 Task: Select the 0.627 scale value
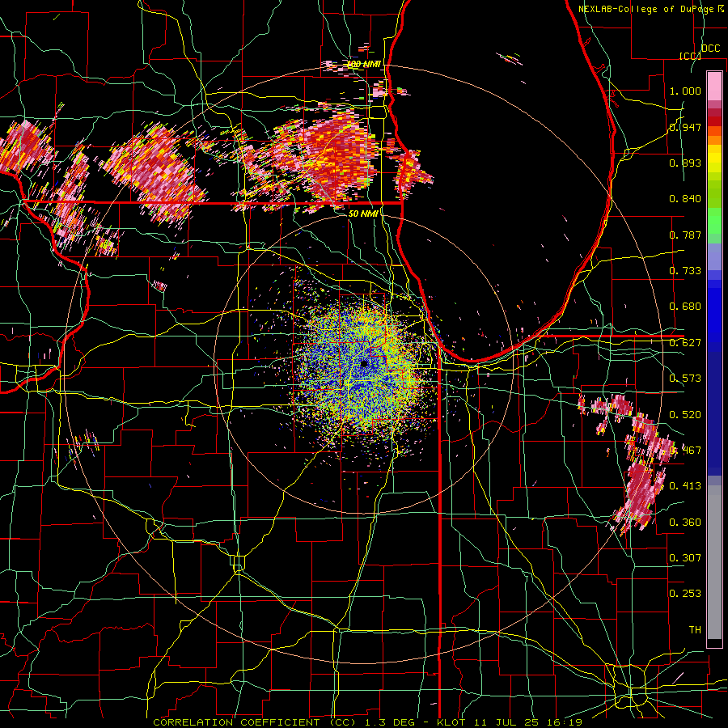click(x=685, y=343)
